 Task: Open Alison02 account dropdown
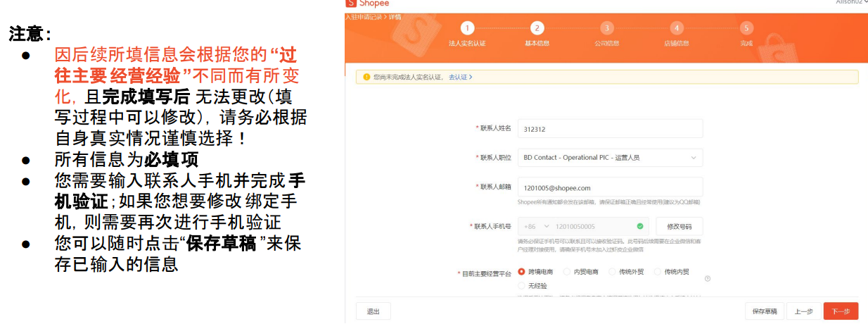(851, 3)
